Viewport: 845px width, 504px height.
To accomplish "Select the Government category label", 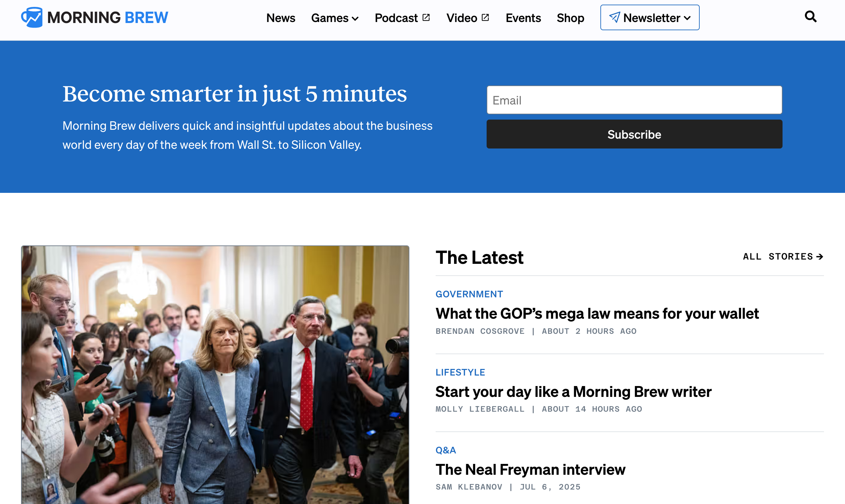I will point(469,294).
